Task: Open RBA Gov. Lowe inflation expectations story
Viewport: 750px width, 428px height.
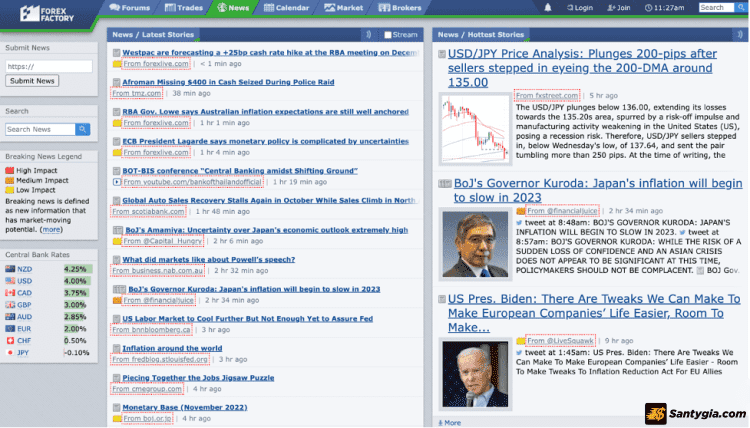Action: (x=265, y=112)
